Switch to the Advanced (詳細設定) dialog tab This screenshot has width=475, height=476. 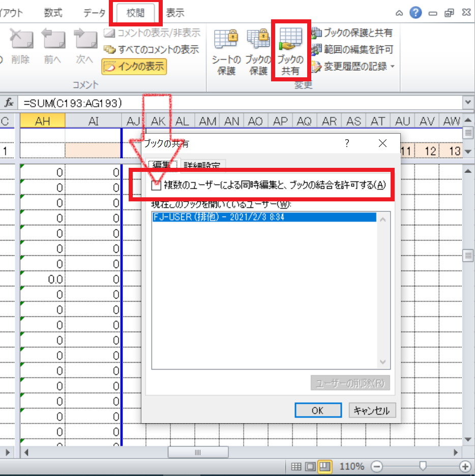pos(202,166)
